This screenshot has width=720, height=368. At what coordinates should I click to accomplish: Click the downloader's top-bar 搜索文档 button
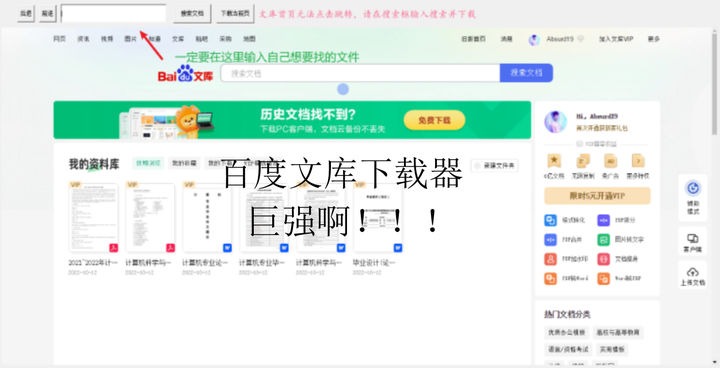[192, 14]
